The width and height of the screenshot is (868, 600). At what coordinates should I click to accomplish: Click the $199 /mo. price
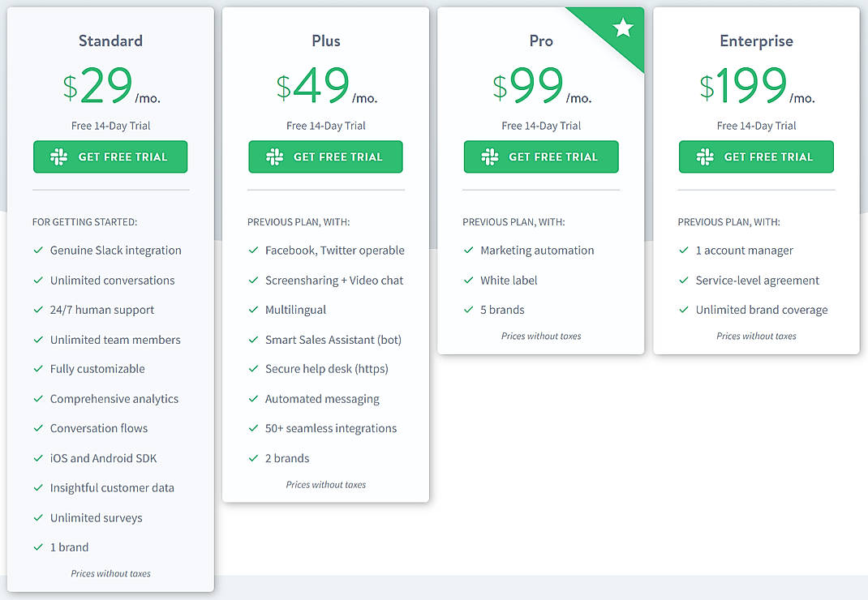pyautogui.click(x=756, y=85)
